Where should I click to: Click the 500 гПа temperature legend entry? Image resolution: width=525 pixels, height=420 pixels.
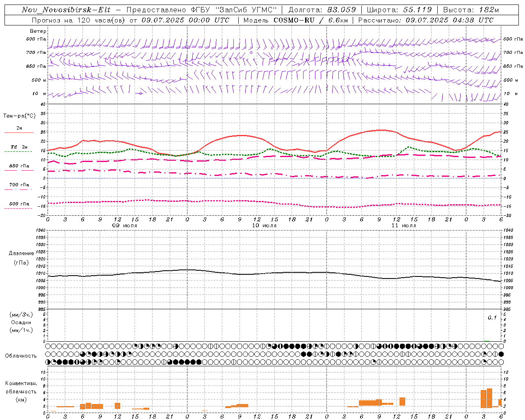pyautogui.click(x=19, y=203)
